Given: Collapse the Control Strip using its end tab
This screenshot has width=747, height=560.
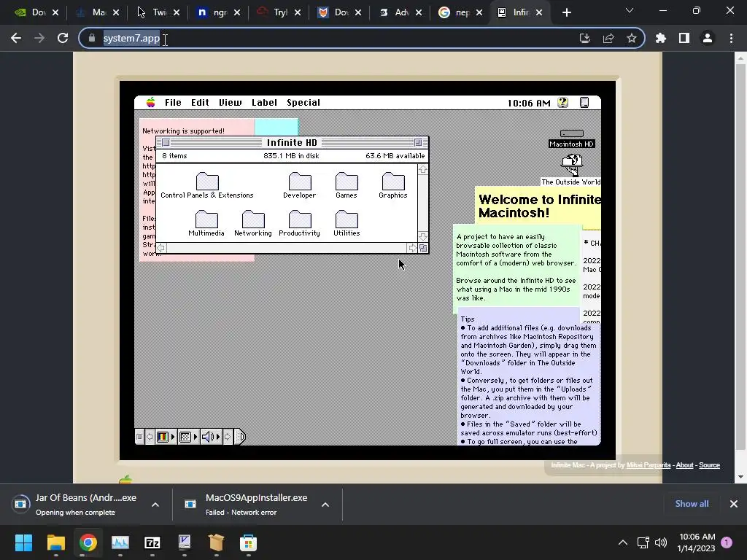Looking at the screenshot, I should [240, 437].
